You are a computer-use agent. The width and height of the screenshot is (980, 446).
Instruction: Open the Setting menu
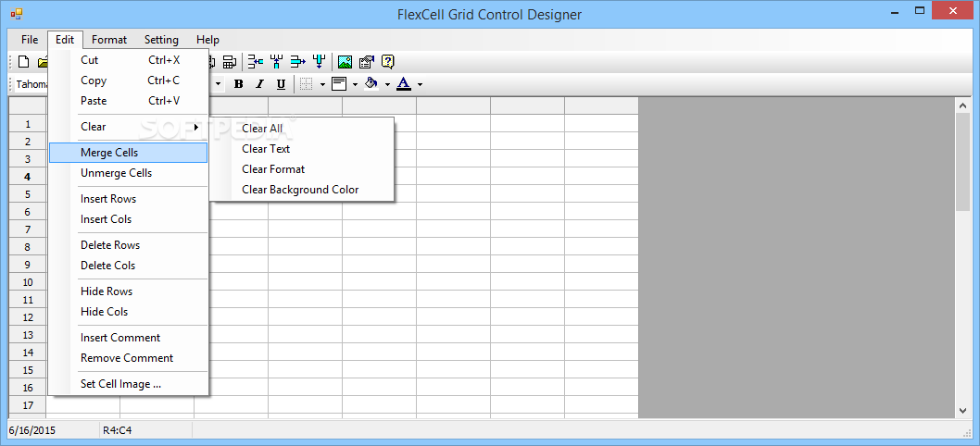(x=161, y=40)
